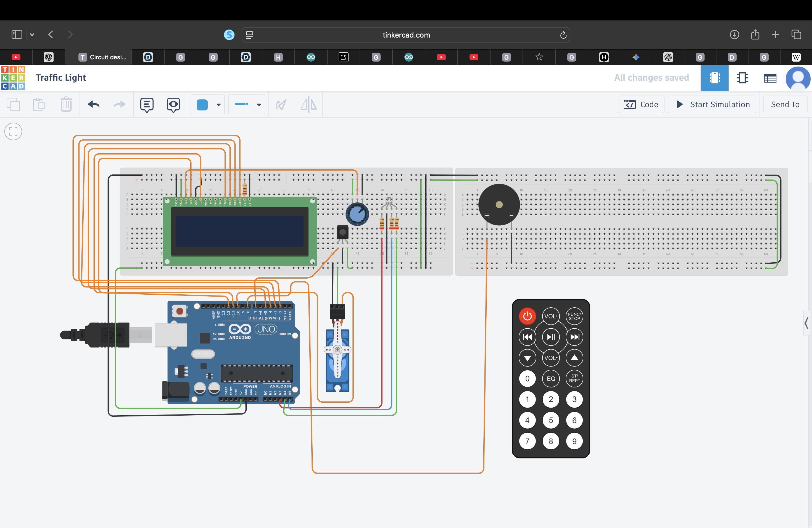
Task: Click the trash delete icon
Action: coord(66,104)
